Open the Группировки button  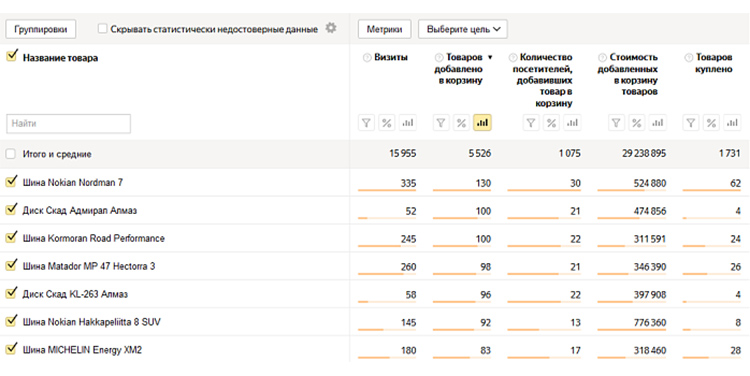[x=41, y=29]
